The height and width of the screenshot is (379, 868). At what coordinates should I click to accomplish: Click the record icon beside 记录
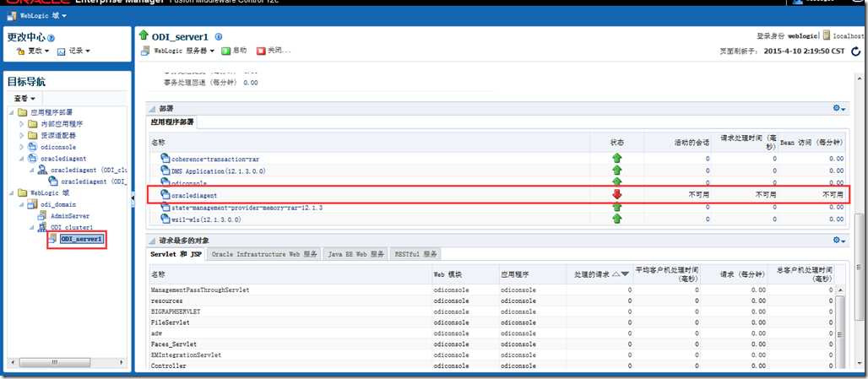coord(61,51)
